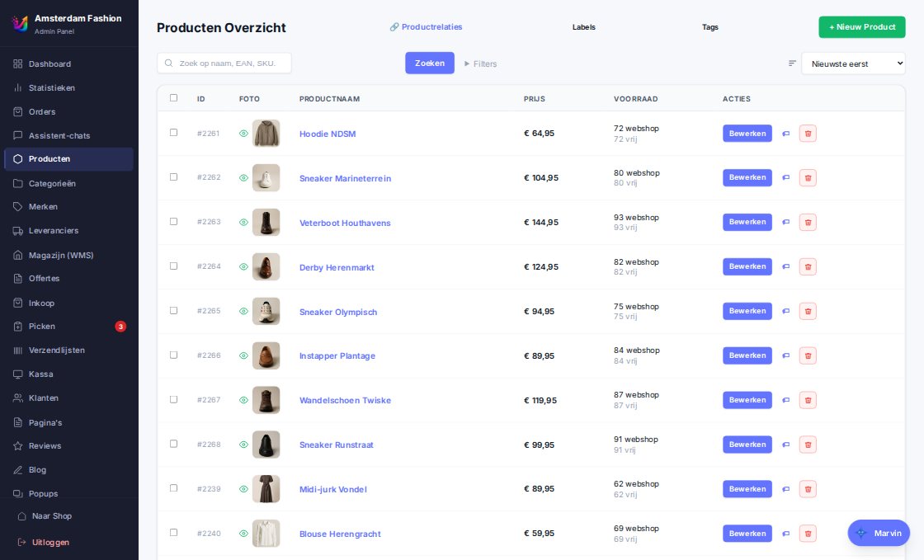This screenshot has width=924, height=560.
Task: Toggle the visibility eye for Derby Herenmarkt
Action: pyautogui.click(x=243, y=266)
